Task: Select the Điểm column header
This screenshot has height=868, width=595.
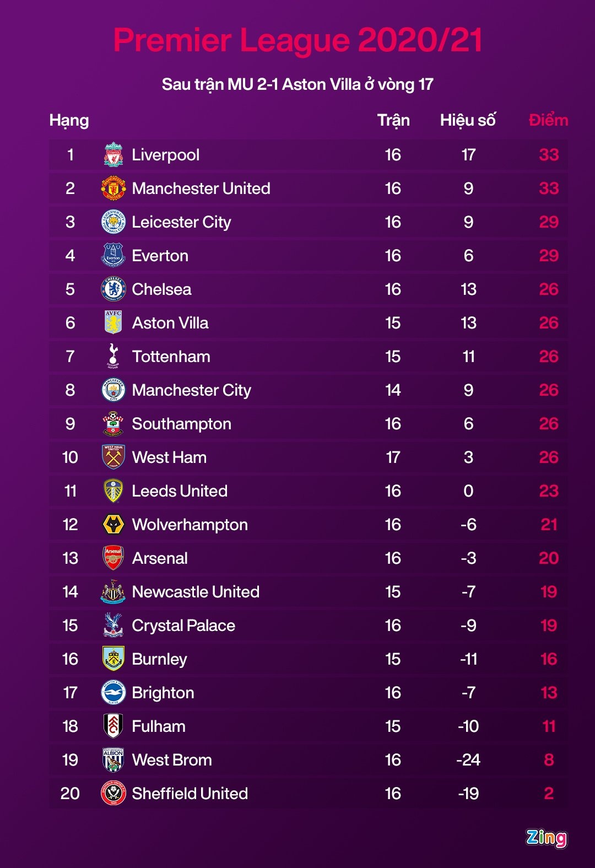Action: point(548,120)
